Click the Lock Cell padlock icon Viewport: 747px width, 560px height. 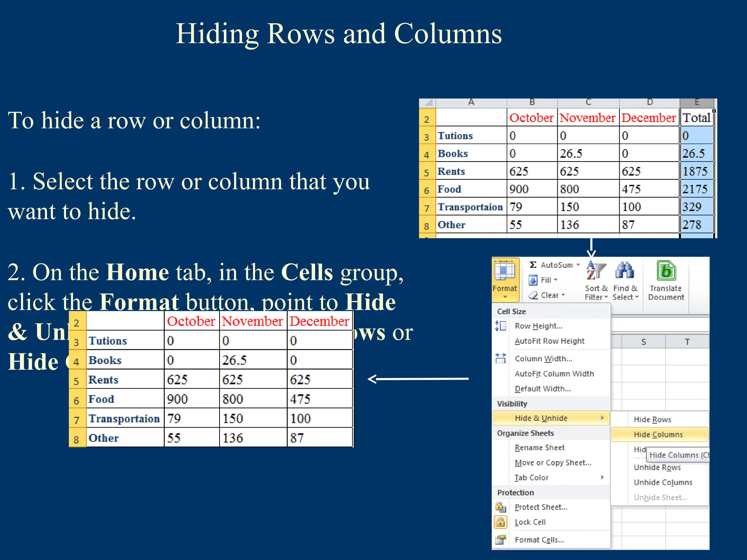(x=500, y=522)
